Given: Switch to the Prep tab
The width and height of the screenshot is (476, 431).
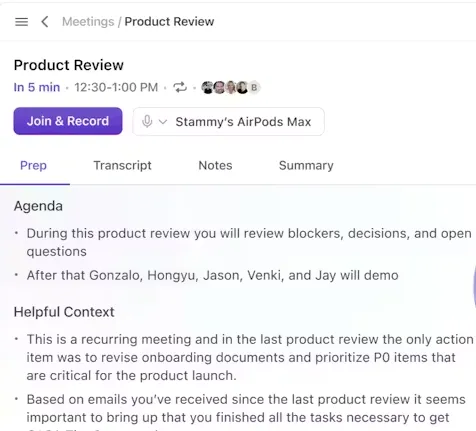Looking at the screenshot, I should point(33,165).
